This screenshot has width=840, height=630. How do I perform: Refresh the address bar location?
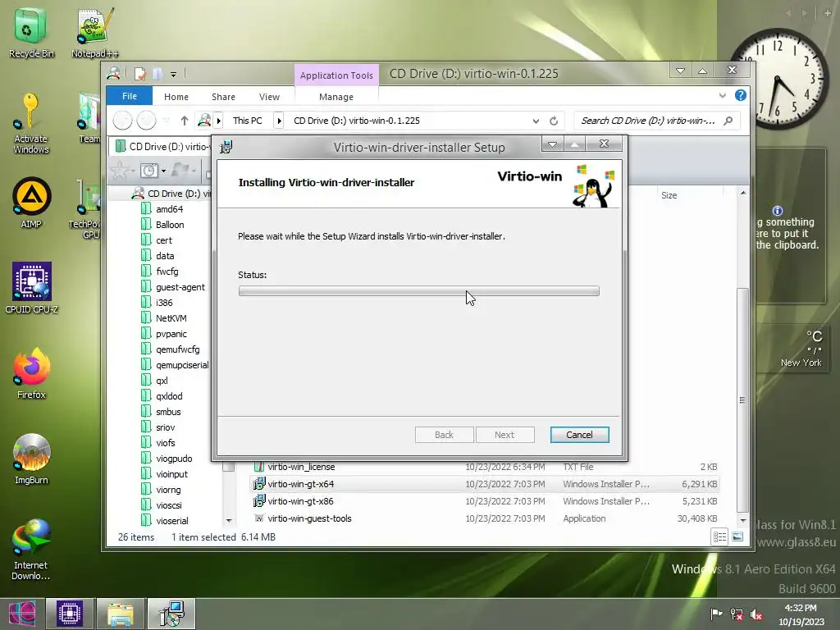pos(554,121)
